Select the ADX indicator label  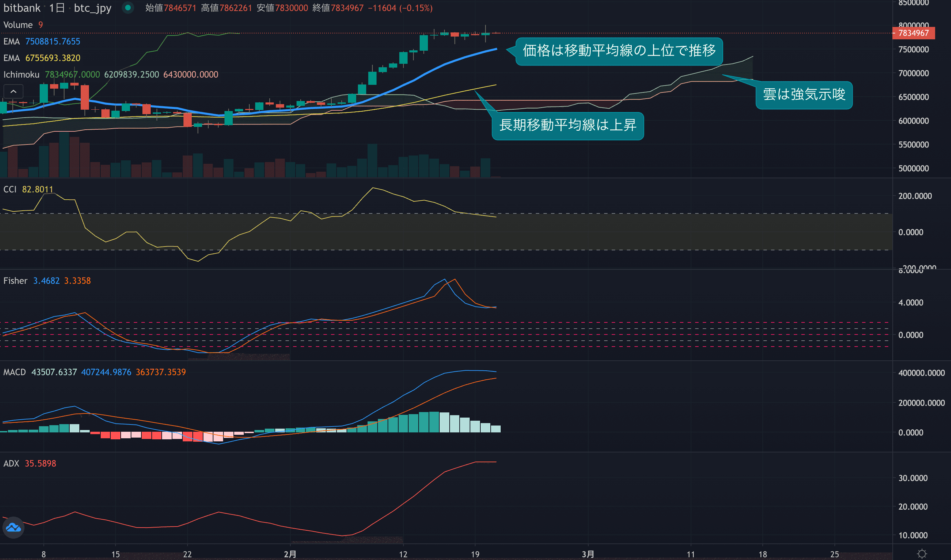click(x=11, y=463)
